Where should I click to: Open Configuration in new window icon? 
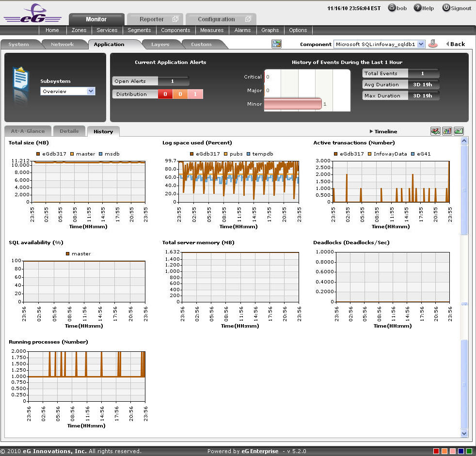tap(248, 19)
